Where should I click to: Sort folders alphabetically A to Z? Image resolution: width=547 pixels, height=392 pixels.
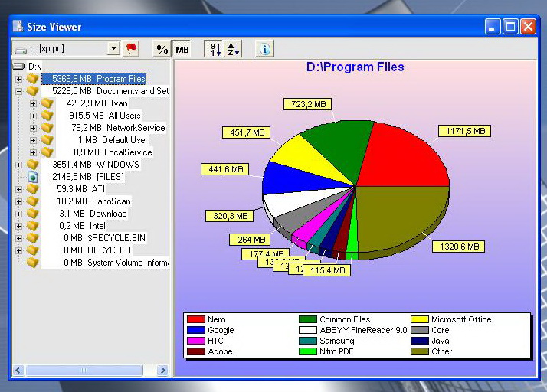click(x=233, y=49)
